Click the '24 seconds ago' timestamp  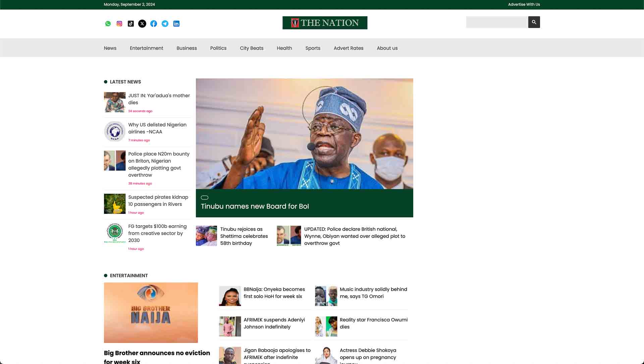(140, 111)
